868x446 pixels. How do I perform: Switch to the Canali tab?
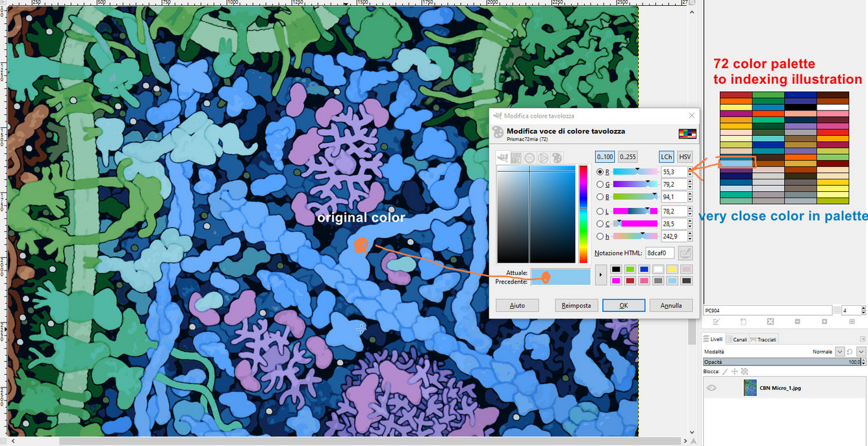(737, 339)
